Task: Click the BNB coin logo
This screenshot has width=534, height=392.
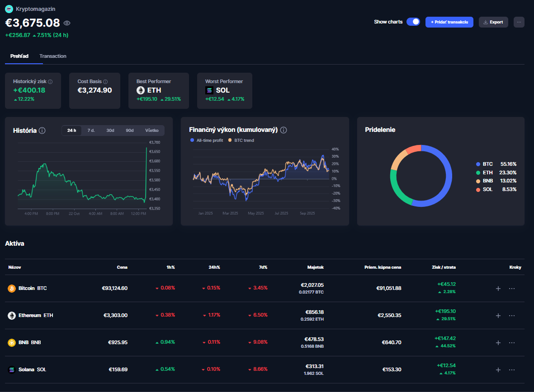Action: pos(12,342)
